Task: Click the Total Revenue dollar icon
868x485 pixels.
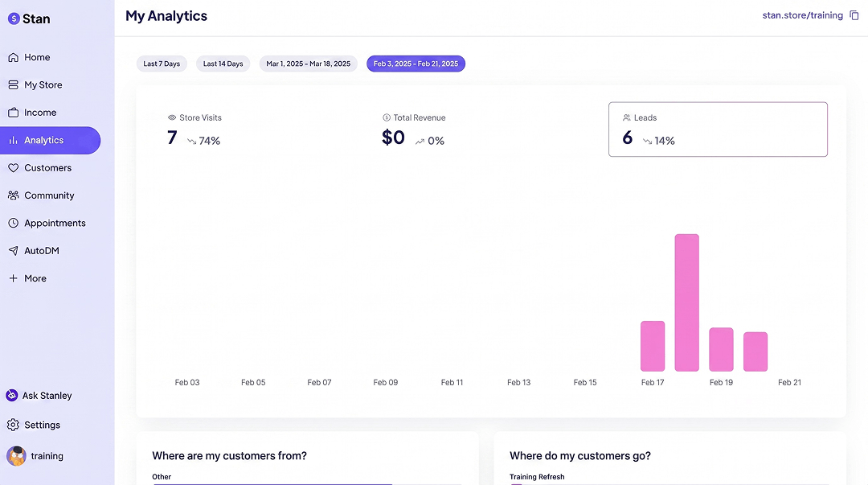Action: point(387,117)
